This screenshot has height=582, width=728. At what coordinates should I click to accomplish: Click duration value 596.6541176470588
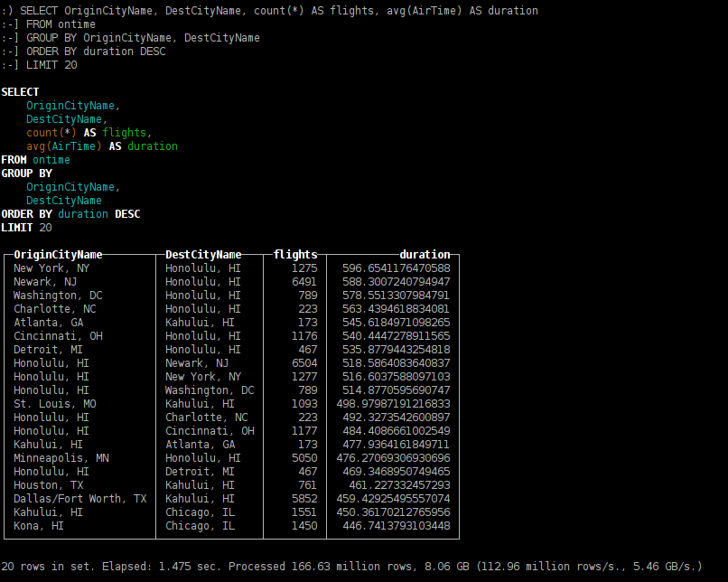[396, 268]
